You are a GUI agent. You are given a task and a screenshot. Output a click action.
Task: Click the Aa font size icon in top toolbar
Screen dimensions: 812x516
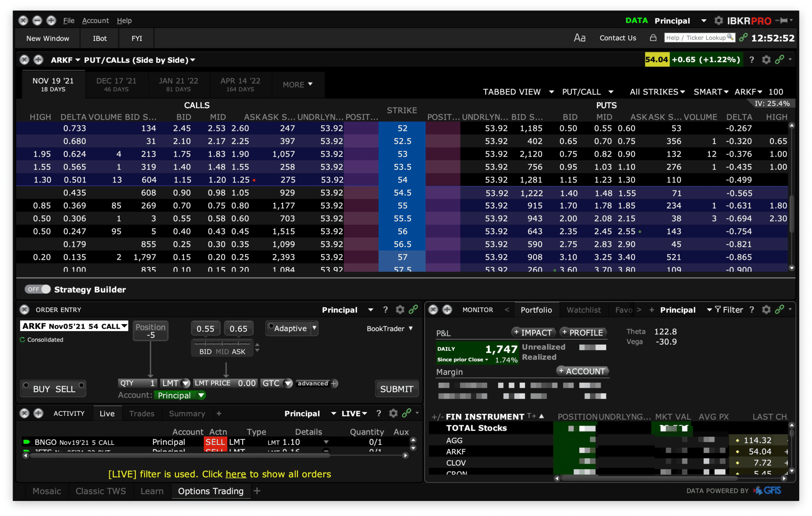pyautogui.click(x=580, y=38)
